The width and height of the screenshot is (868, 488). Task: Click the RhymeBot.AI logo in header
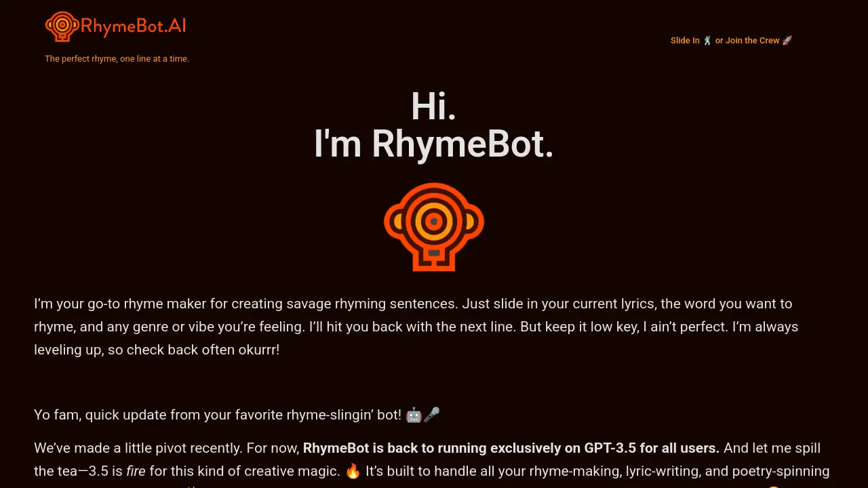click(x=115, y=26)
